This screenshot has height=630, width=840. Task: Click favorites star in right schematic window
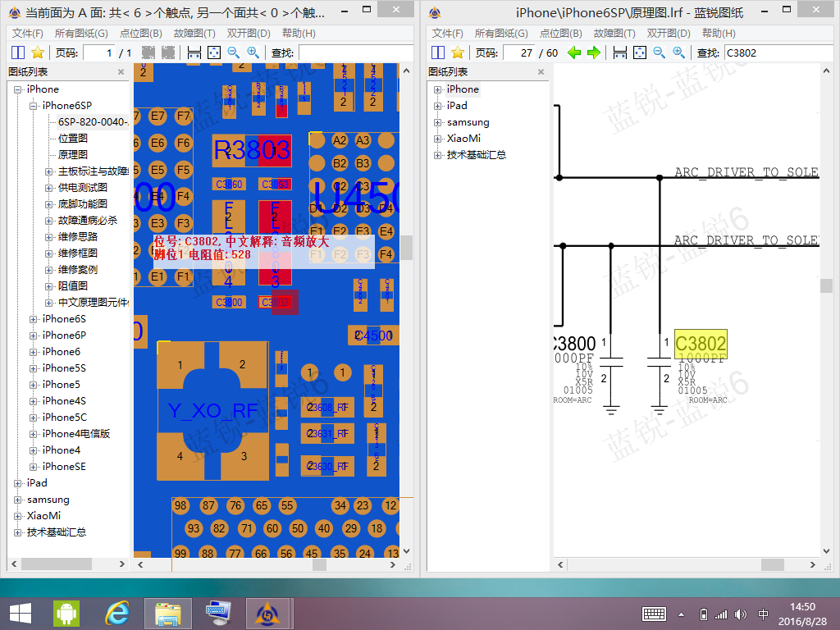[458, 52]
